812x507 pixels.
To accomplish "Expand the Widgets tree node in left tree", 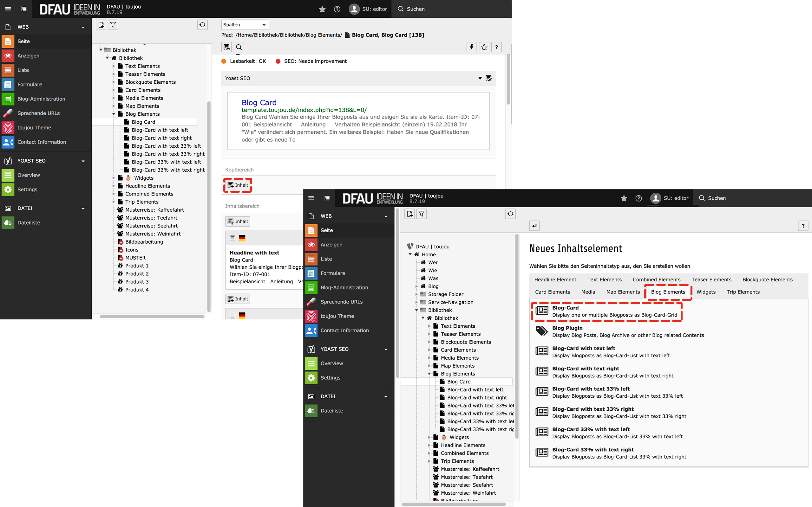I will pos(114,178).
